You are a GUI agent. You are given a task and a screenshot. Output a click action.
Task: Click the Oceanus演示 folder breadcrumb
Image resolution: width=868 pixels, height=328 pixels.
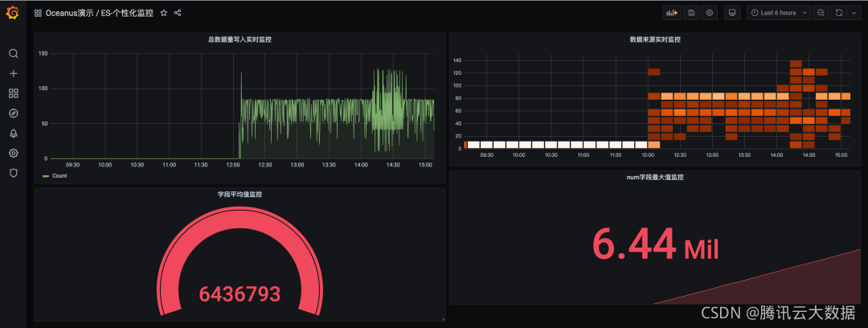69,13
